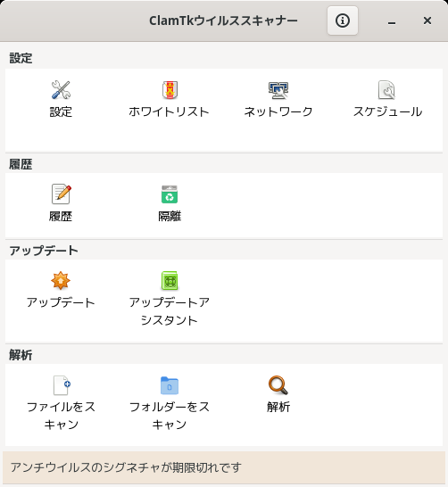
Task: Select the スケジュール label
Action: pyautogui.click(x=387, y=111)
